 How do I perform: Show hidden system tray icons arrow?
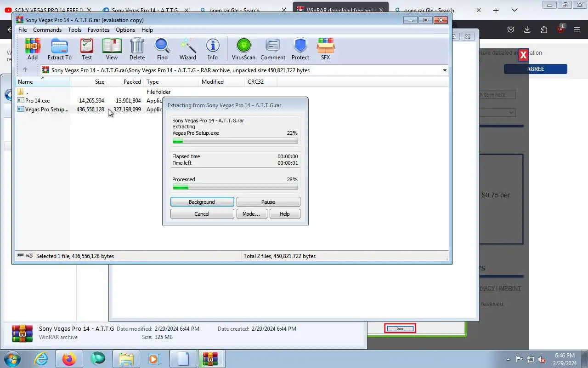pyautogui.click(x=508, y=359)
